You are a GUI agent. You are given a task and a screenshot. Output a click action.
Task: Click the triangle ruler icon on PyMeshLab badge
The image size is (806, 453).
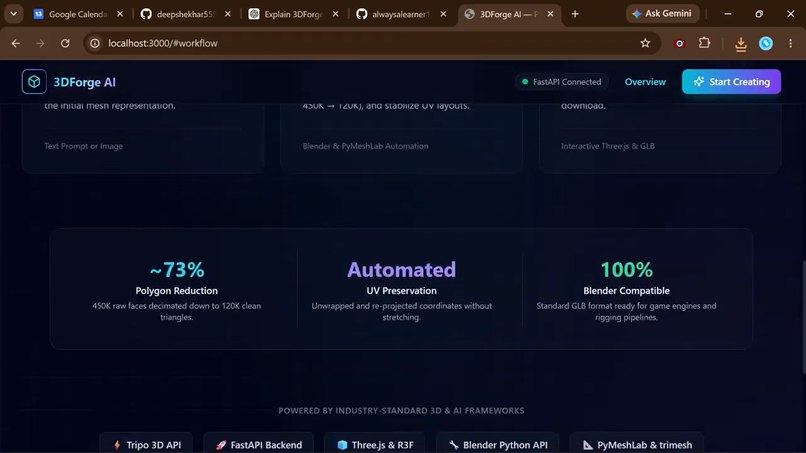(x=588, y=445)
